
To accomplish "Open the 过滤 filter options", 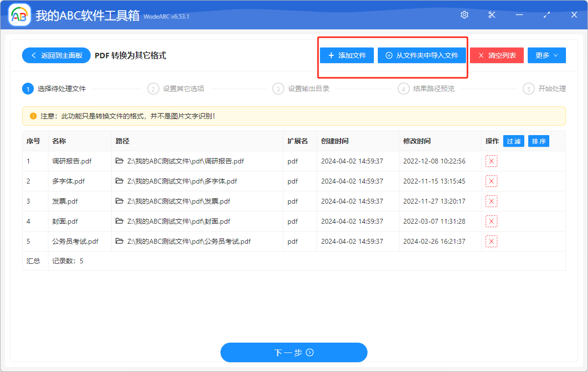I will [x=514, y=140].
